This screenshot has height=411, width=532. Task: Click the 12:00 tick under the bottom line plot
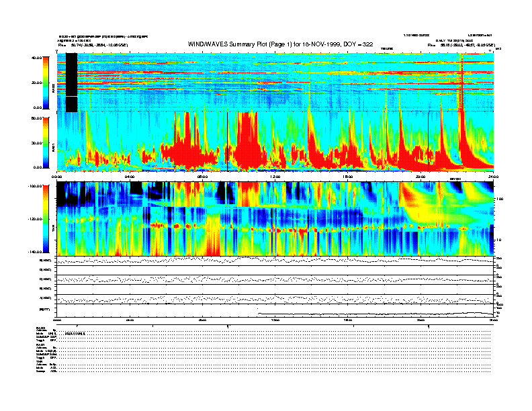click(275, 320)
